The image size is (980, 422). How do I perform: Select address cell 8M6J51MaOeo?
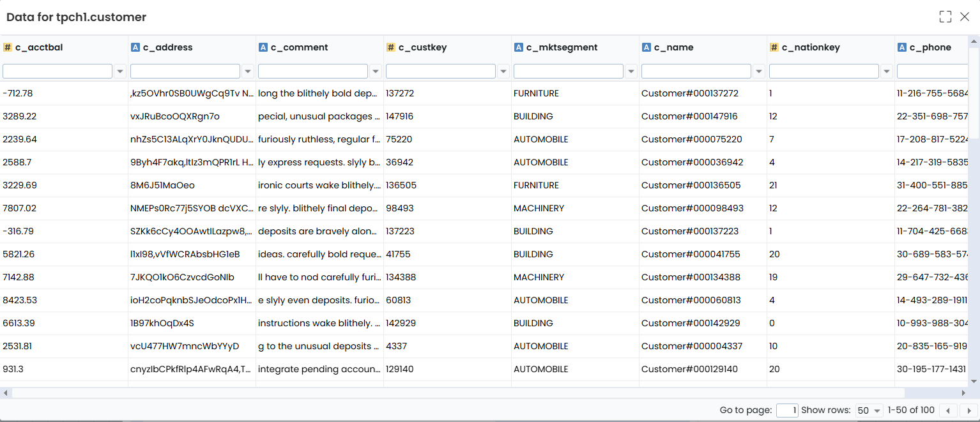tap(192, 185)
